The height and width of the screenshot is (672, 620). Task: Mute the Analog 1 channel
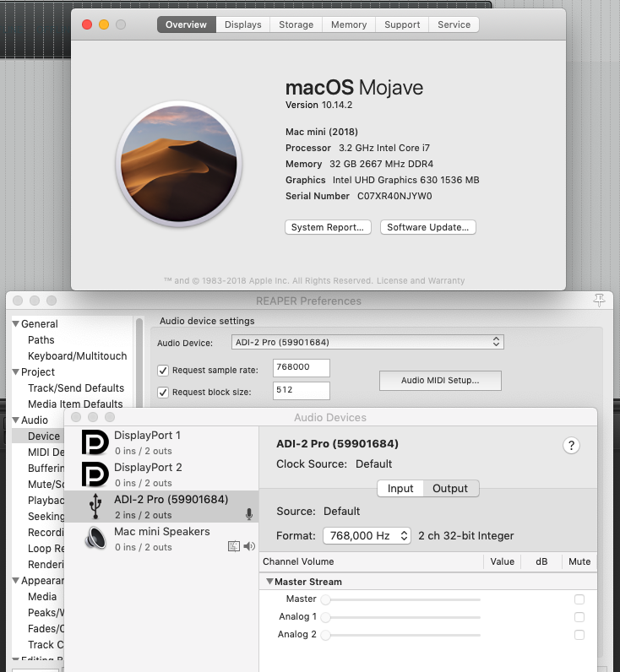[579, 617]
